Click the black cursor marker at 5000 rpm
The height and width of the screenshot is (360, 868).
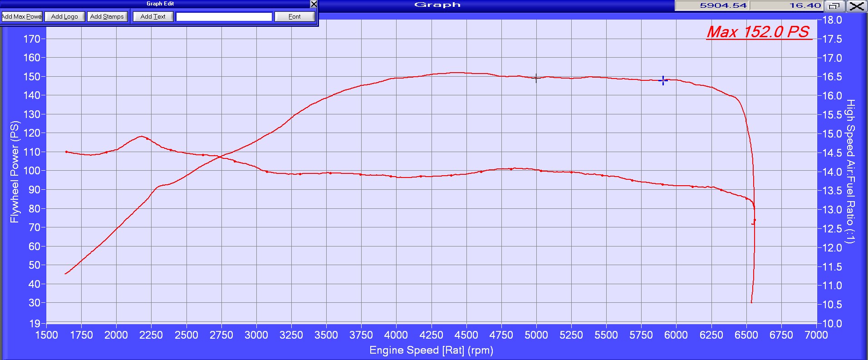536,78
